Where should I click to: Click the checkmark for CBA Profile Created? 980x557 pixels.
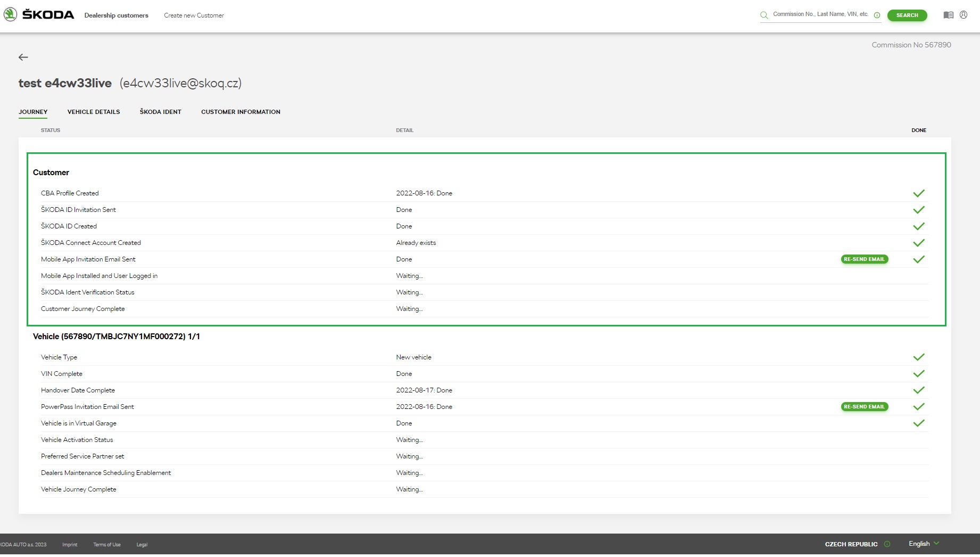919,193
